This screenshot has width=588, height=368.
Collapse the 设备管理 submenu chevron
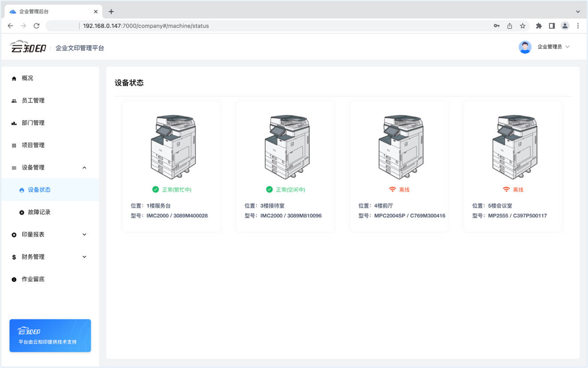(84, 168)
